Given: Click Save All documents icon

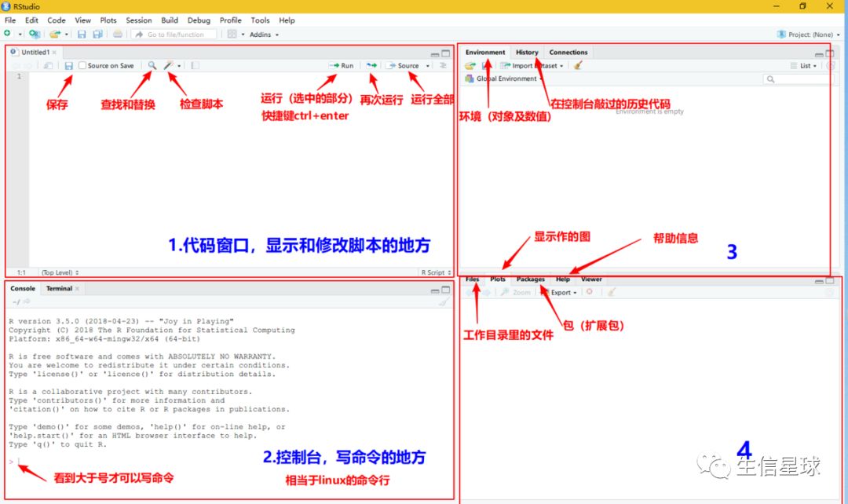Looking at the screenshot, I should click(98, 34).
